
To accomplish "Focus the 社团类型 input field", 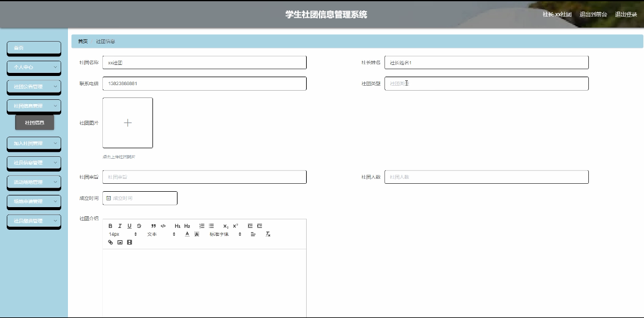I will (x=487, y=83).
